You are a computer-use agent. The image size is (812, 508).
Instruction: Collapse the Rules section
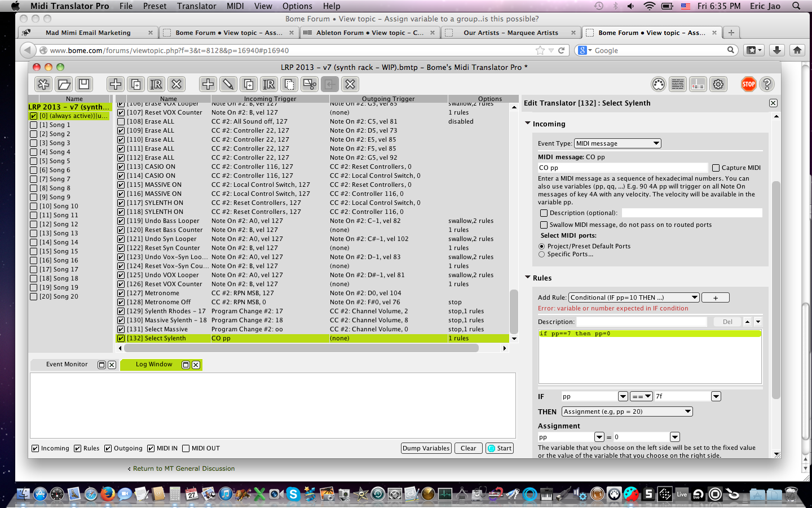[x=528, y=277]
